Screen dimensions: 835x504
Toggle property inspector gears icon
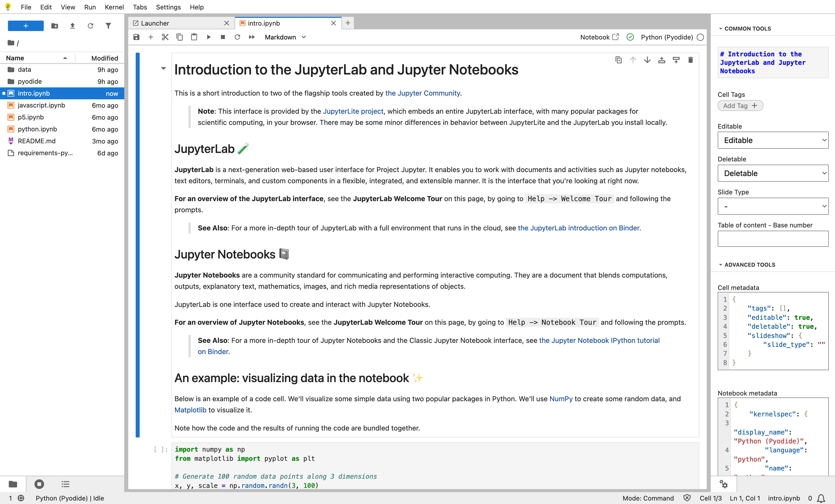(x=723, y=484)
